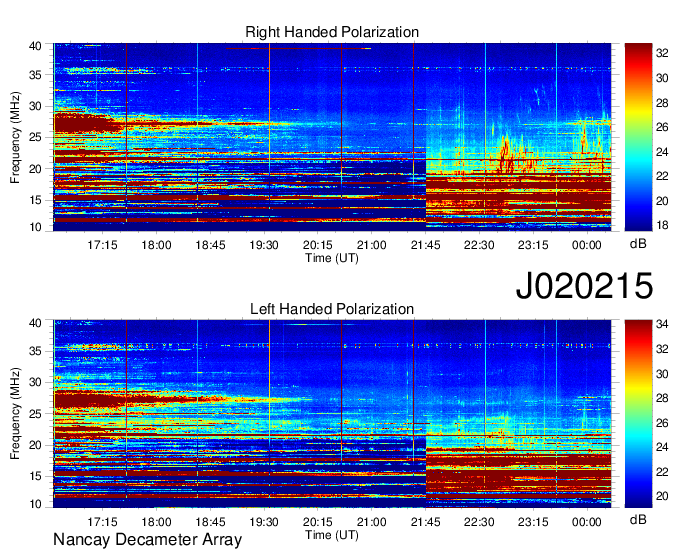Click the 20 MHz tick on left-handed plot
Viewport: 680px width, 552px height.
35,445
